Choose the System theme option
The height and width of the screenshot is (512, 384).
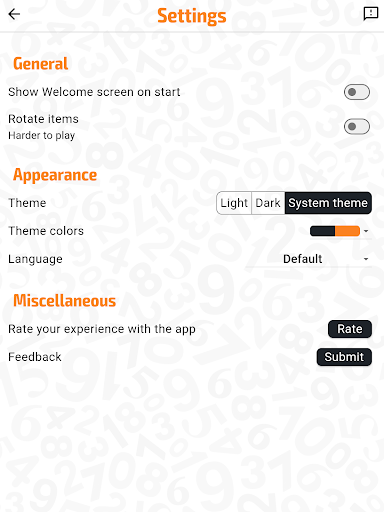328,203
